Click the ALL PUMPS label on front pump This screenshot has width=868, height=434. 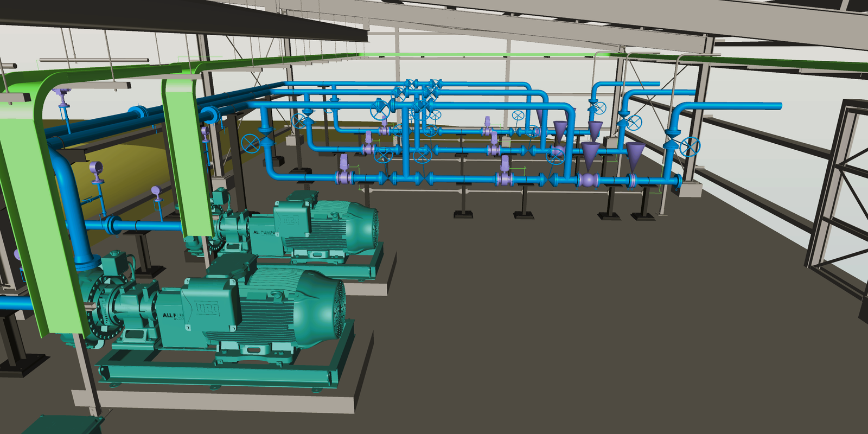coord(170,316)
